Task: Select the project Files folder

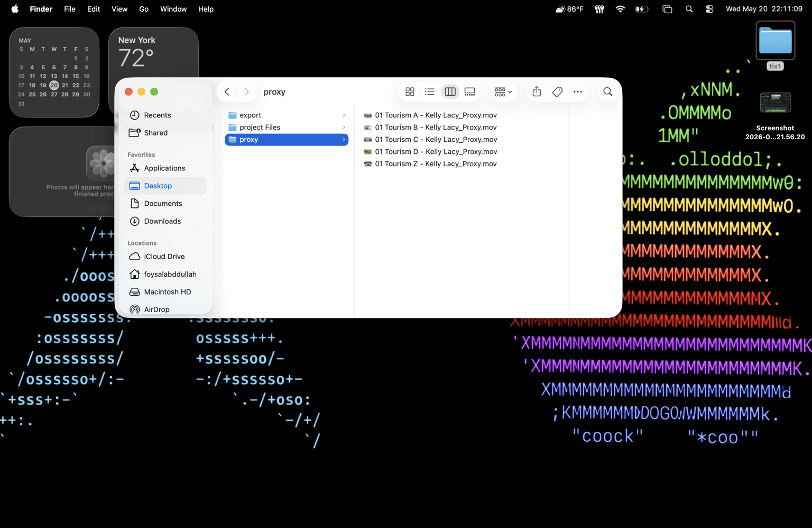Action: point(287,127)
